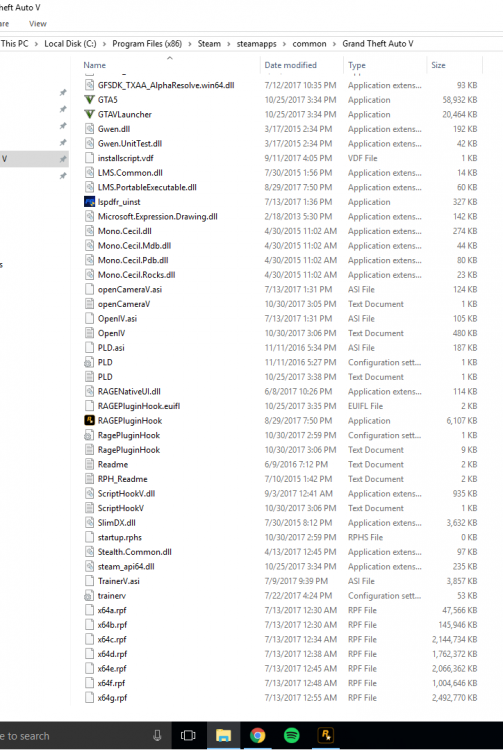Open Google Chrome from the taskbar
Image resolution: width=503 pixels, height=750 pixels.
pyautogui.click(x=258, y=735)
